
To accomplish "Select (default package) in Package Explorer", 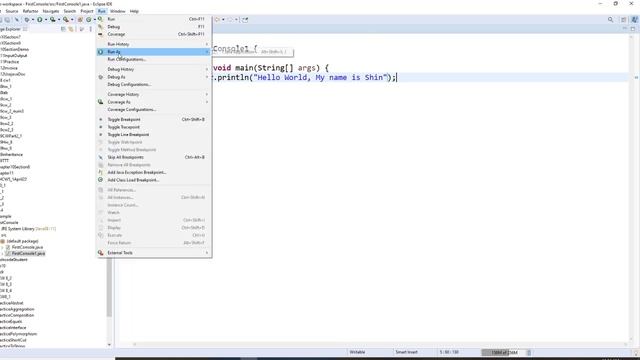I will [x=22, y=241].
